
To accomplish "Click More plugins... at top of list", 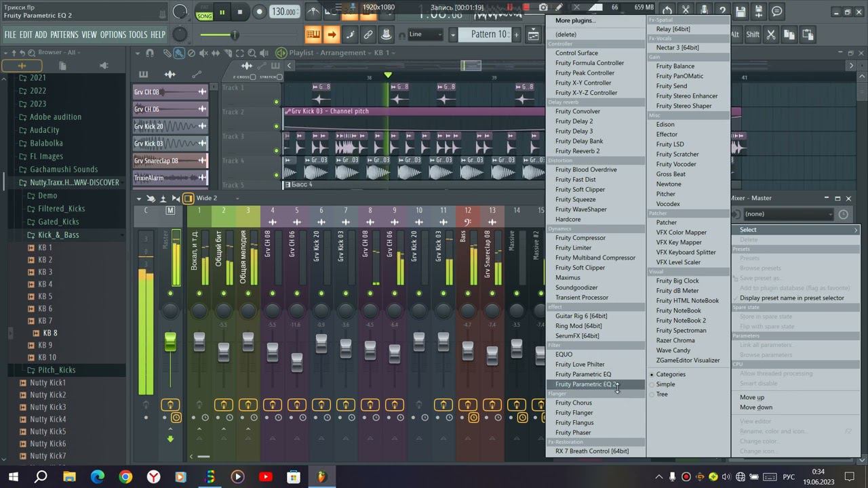I will click(x=595, y=20).
